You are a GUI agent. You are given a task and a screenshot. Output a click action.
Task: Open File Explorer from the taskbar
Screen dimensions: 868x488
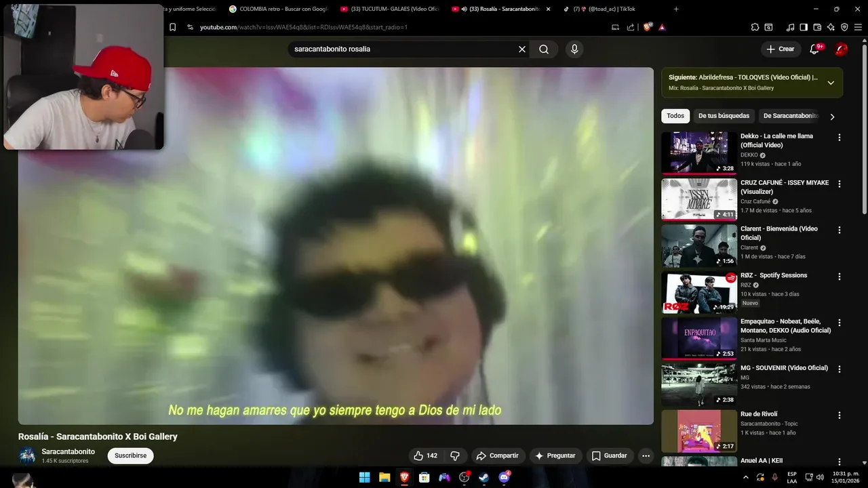[x=384, y=477]
